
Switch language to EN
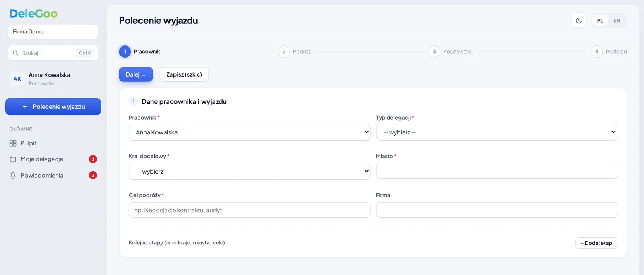(x=617, y=21)
